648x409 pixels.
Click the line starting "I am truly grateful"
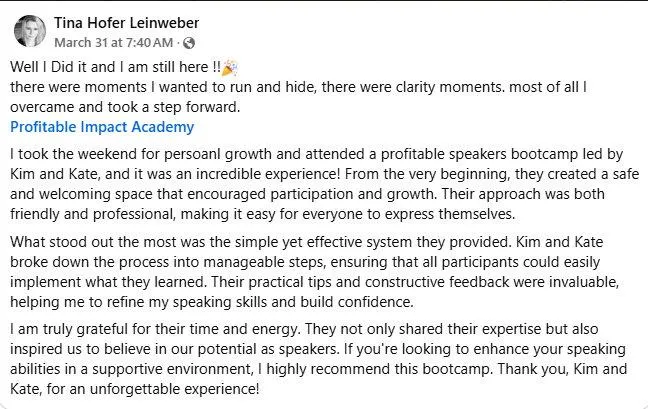point(304,329)
